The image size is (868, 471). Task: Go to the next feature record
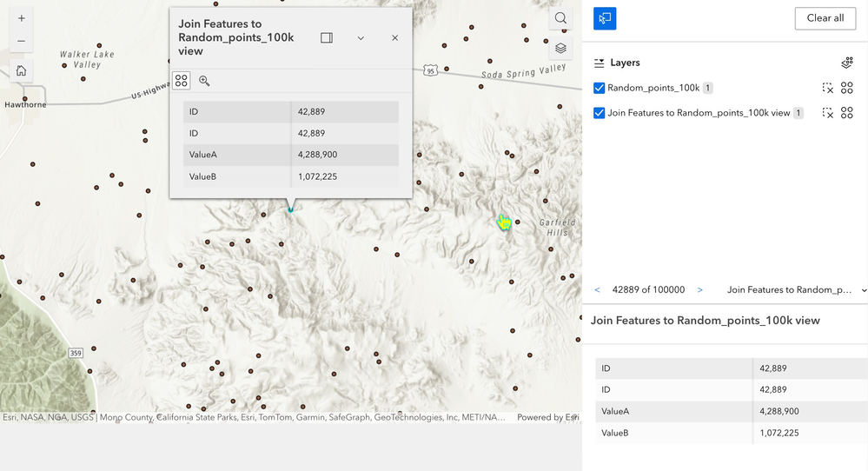pyautogui.click(x=699, y=289)
